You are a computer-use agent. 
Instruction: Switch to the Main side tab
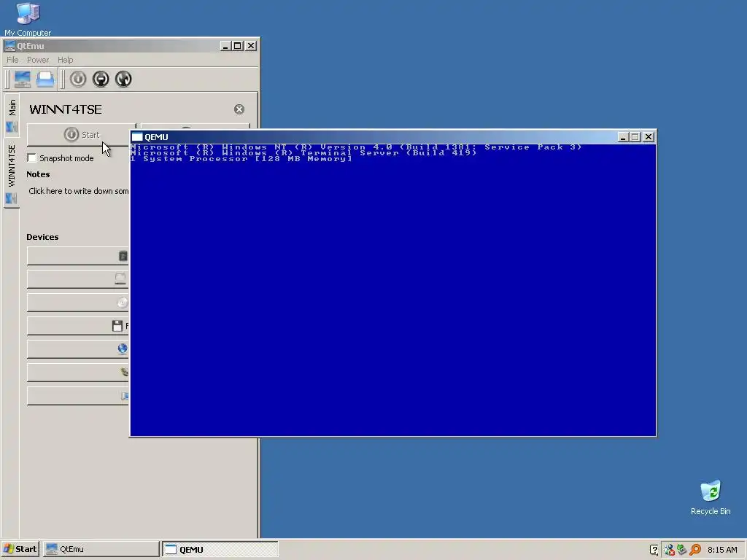[x=12, y=115]
